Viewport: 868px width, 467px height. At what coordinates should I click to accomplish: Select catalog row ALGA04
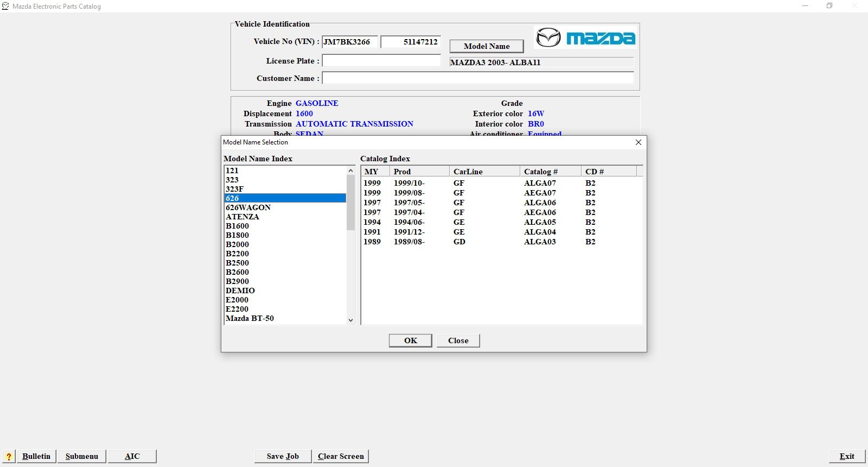(501, 232)
